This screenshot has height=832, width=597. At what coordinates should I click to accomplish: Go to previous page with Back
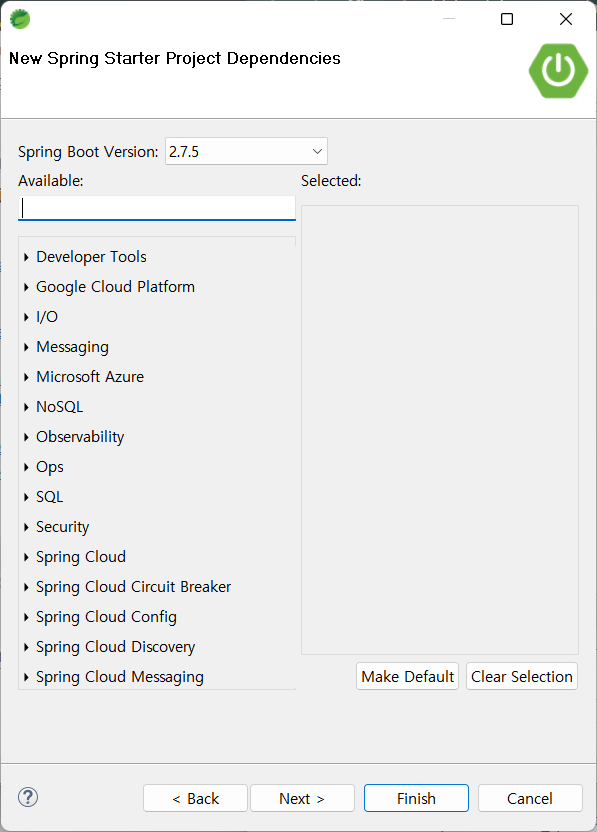click(195, 798)
